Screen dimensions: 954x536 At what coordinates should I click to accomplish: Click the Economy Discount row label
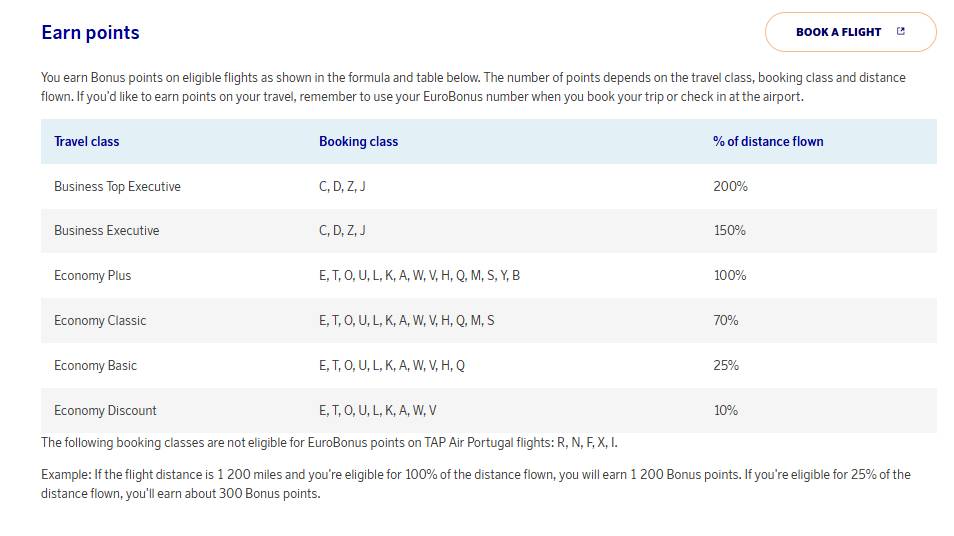pos(105,411)
